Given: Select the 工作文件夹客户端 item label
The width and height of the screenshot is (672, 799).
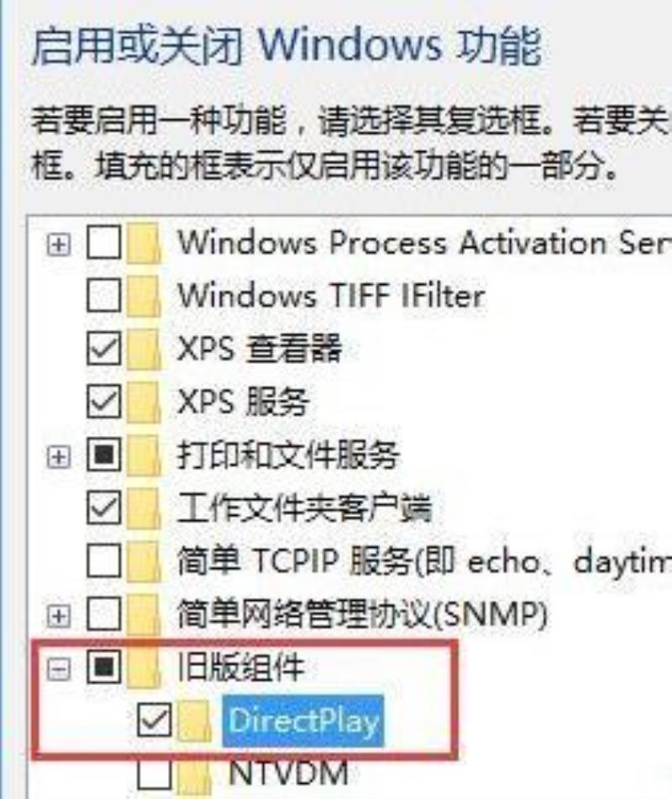Looking at the screenshot, I should point(304,508).
